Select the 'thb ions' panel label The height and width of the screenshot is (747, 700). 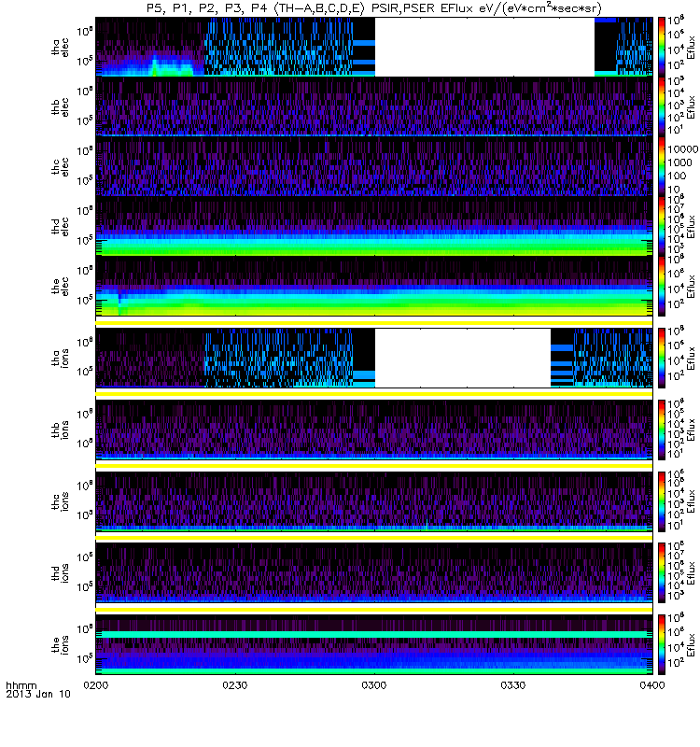point(60,430)
